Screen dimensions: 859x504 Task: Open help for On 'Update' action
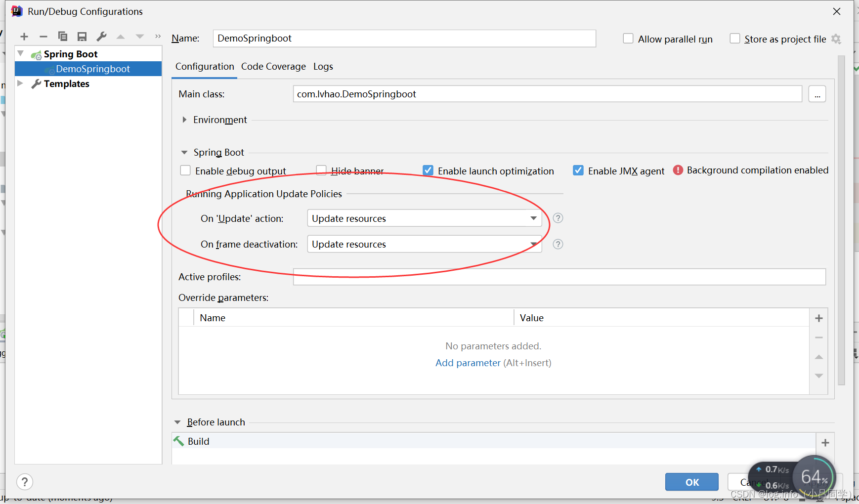pos(558,218)
